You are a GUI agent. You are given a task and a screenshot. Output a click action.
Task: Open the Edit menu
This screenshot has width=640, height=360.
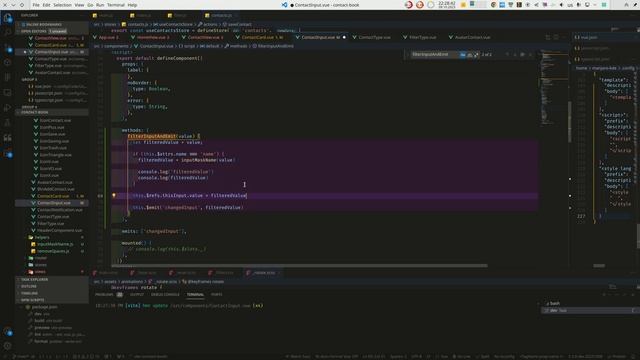[x=46, y=5]
